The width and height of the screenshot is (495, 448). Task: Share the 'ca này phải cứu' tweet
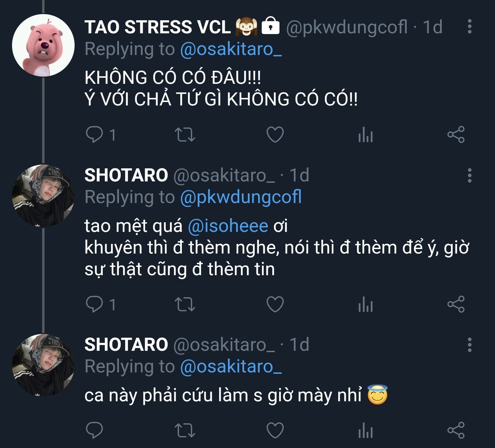tap(456, 430)
